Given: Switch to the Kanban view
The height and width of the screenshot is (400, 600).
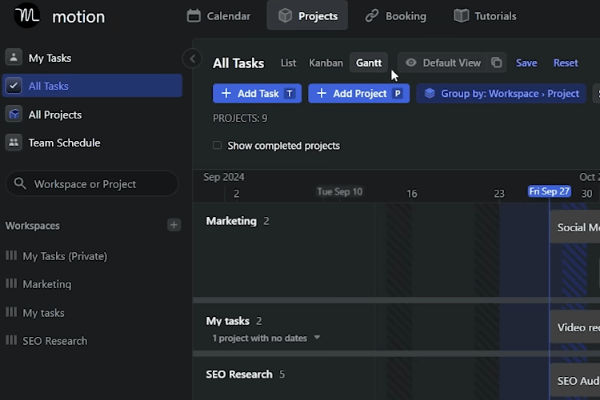Looking at the screenshot, I should click(326, 63).
